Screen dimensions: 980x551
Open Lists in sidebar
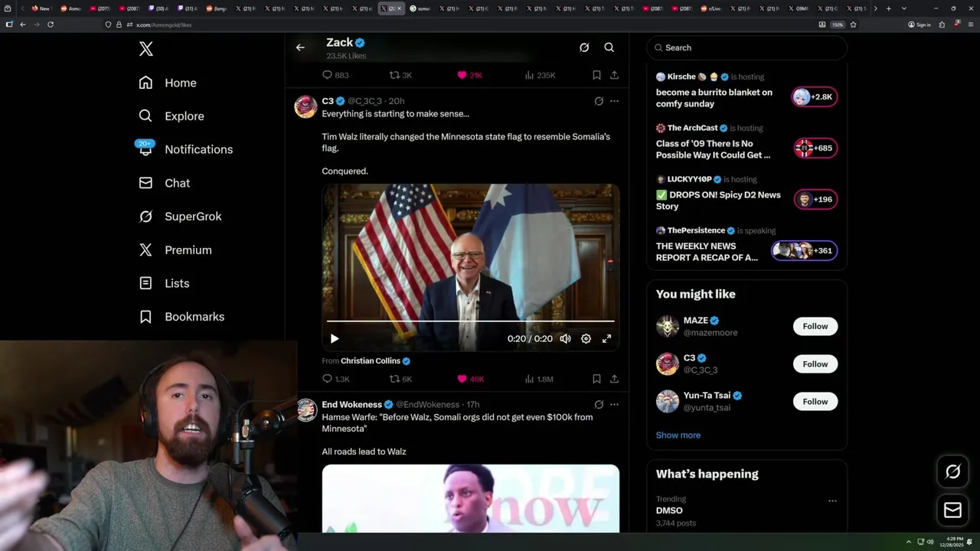click(164, 283)
